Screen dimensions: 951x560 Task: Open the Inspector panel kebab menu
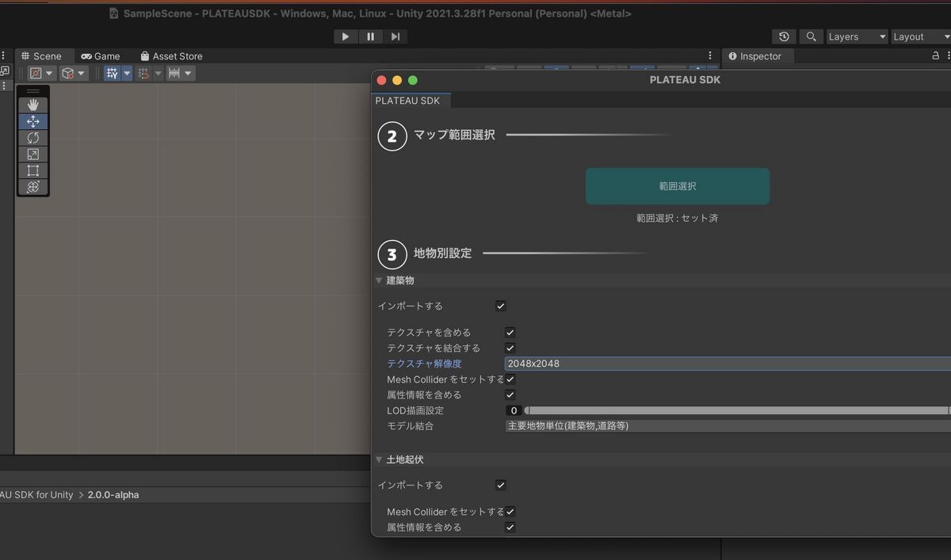click(x=947, y=56)
